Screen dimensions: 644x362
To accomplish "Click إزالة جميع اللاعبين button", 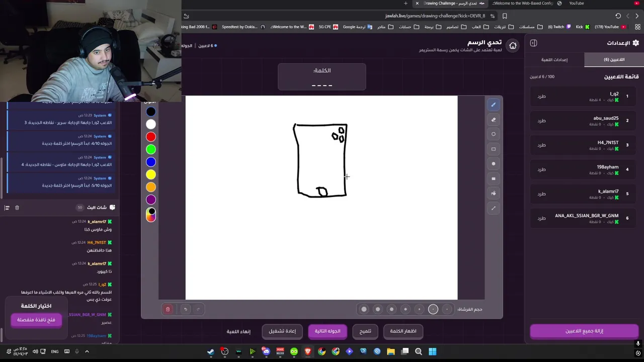I will pos(584,331).
